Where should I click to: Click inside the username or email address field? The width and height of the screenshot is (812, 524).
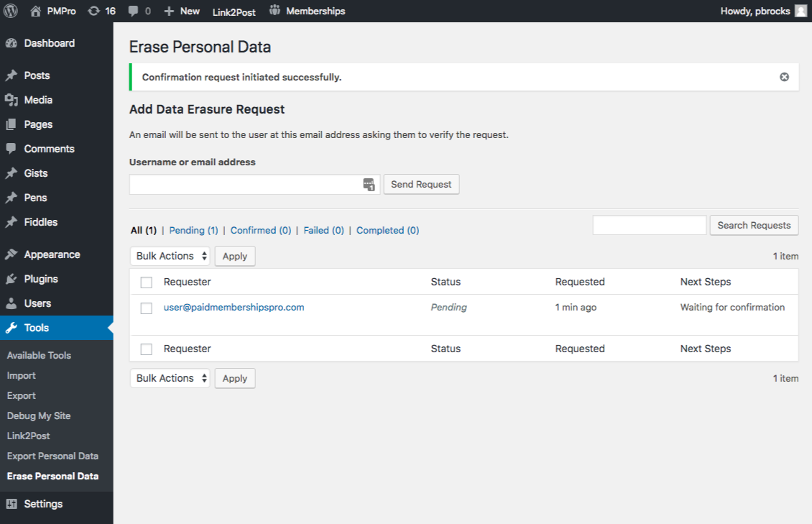coord(244,184)
